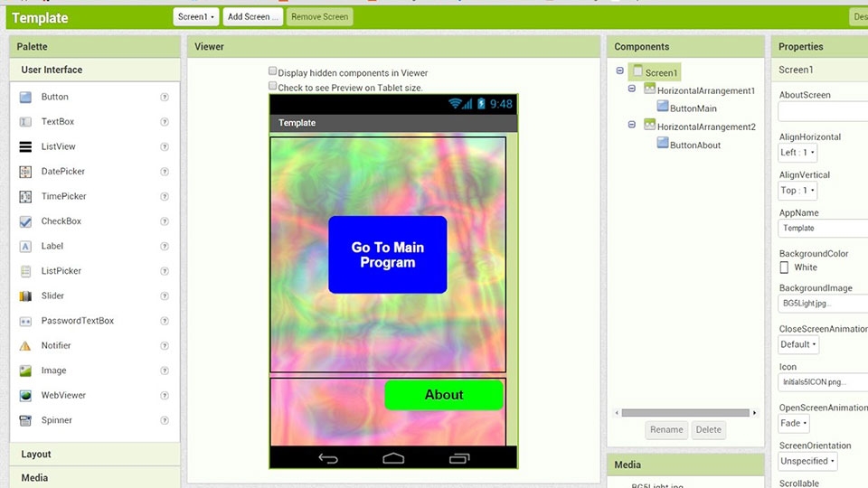This screenshot has width=868, height=488.
Task: Click the phone preview home icon
Action: [393, 458]
